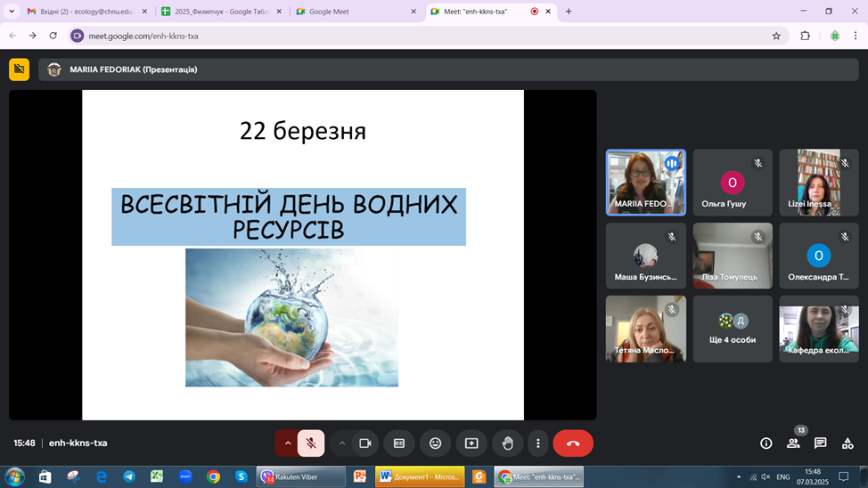Screen dimensions: 868x488
Task: Click the Present now screen-share icon
Action: click(x=471, y=443)
